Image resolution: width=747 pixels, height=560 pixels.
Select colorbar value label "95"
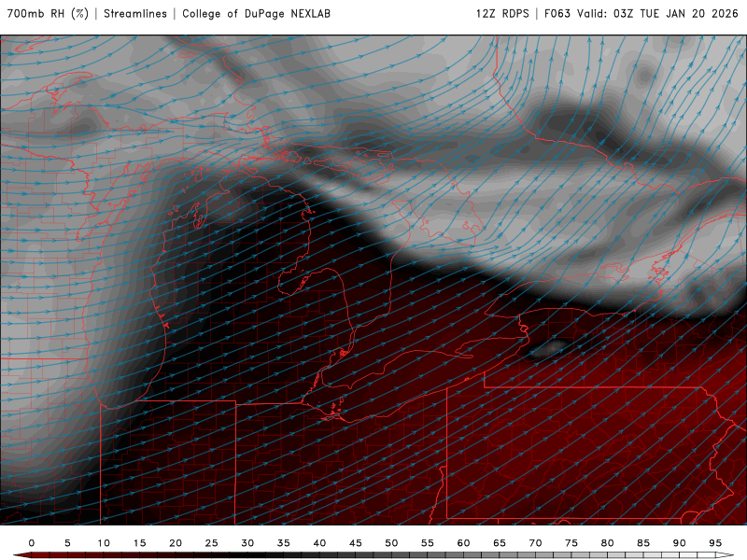click(x=715, y=543)
